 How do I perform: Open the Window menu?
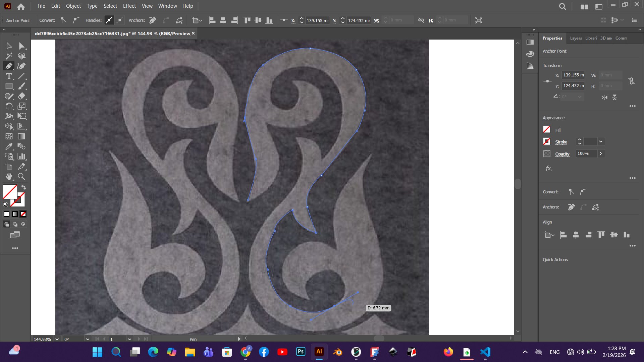point(167,6)
